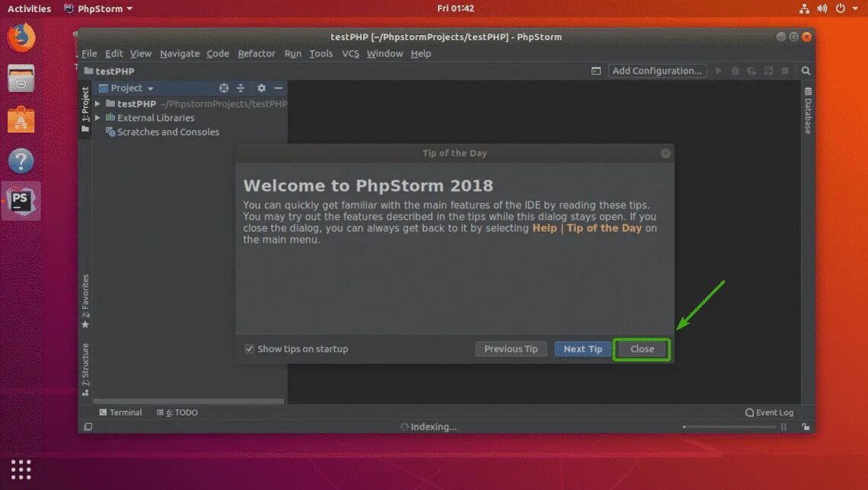
Task: Open the system menu arrow in top bar
Action: tap(855, 8)
